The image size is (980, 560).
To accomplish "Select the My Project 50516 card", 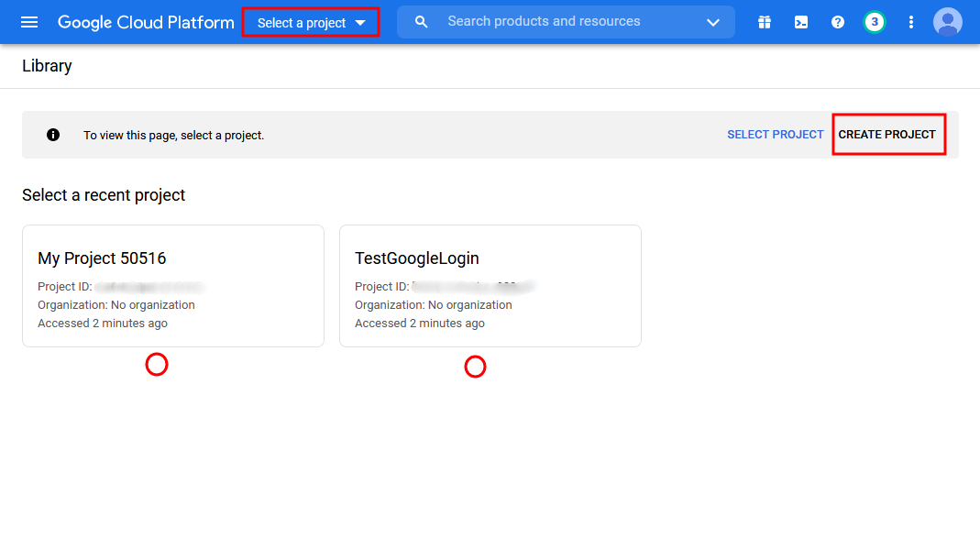I will click(173, 286).
